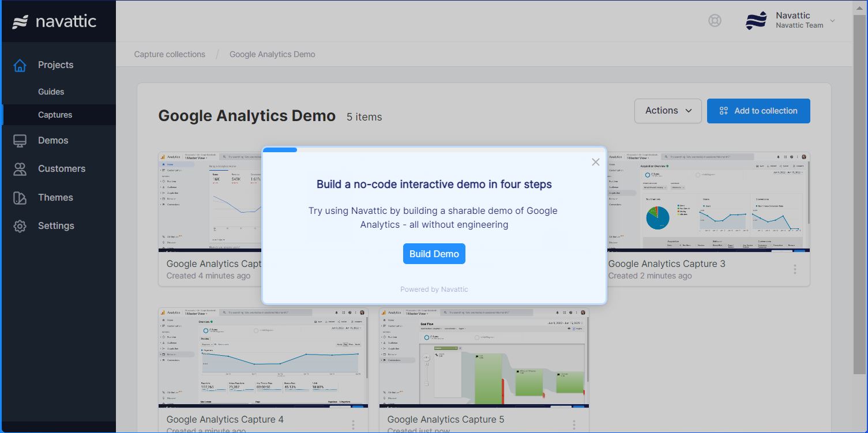This screenshot has width=868, height=433.
Task: Open the Google Analytics Capture 5 thumbnail
Action: pos(484,357)
